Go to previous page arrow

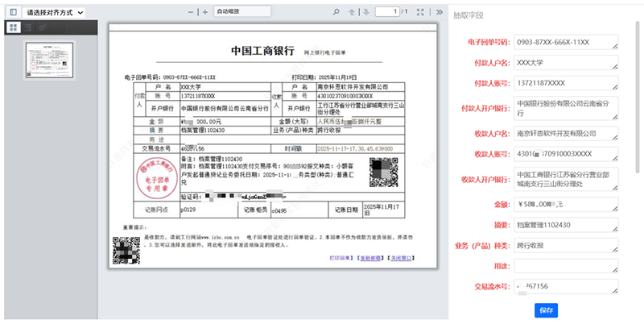click(x=352, y=13)
